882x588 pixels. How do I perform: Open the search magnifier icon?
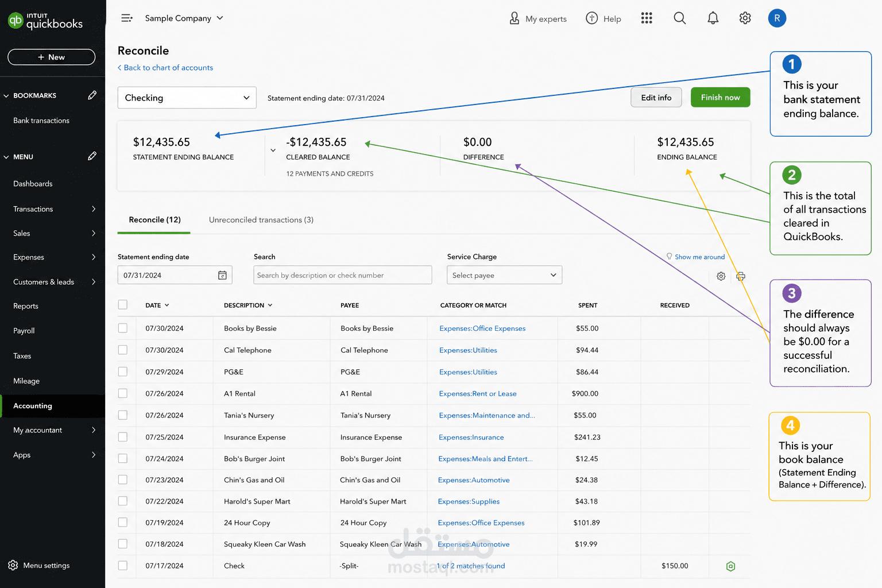[x=679, y=18]
